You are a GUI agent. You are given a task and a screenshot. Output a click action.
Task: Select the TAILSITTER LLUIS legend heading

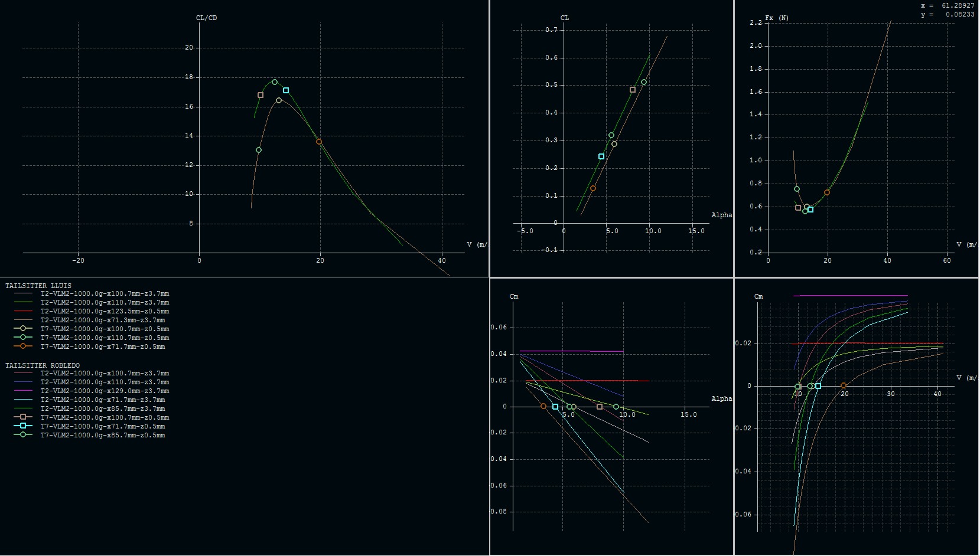(x=38, y=286)
